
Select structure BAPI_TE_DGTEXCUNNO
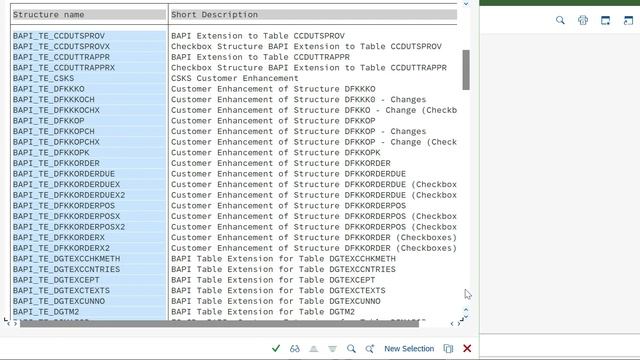tap(59, 301)
